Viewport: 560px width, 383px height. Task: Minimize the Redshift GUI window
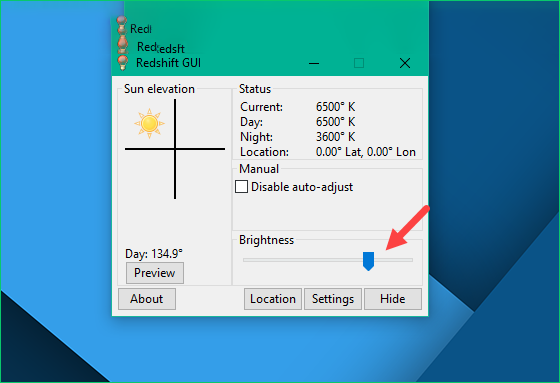[x=314, y=63]
